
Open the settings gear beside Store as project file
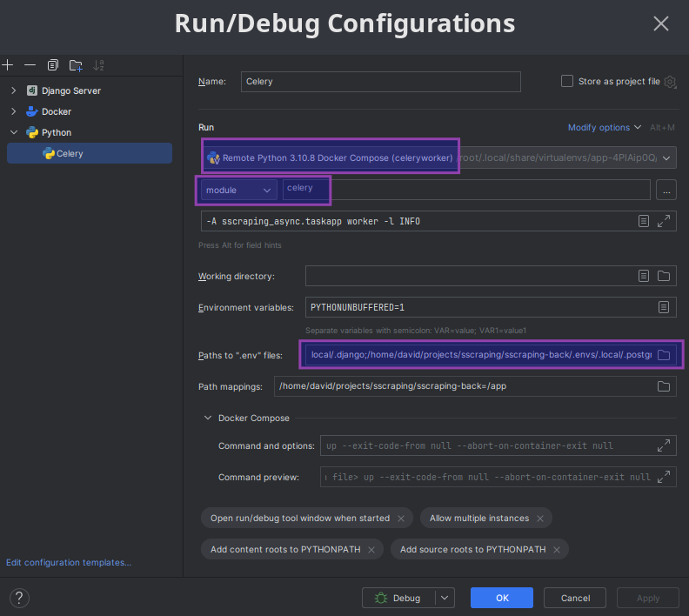point(670,82)
